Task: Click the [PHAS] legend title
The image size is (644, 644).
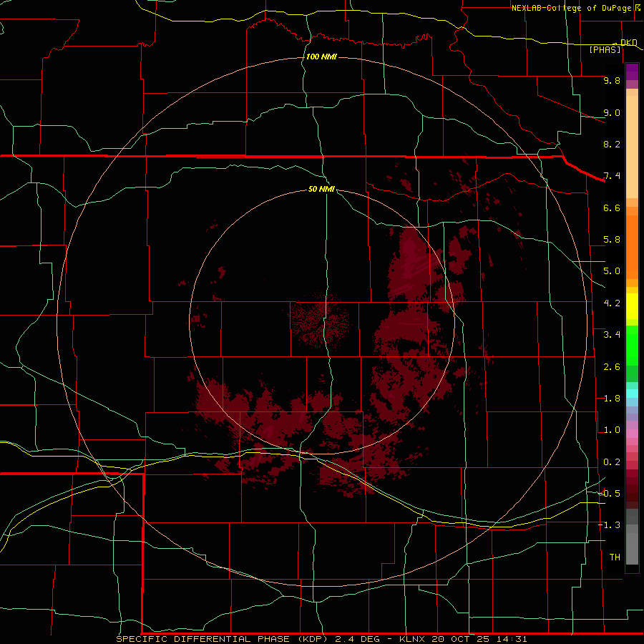Action: tap(605, 49)
